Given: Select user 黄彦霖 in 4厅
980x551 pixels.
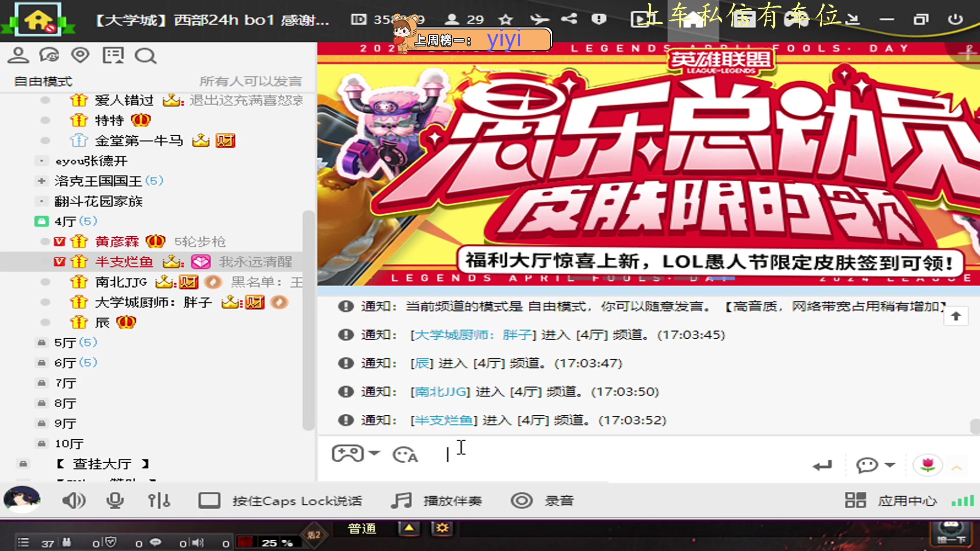Looking at the screenshot, I should (117, 241).
